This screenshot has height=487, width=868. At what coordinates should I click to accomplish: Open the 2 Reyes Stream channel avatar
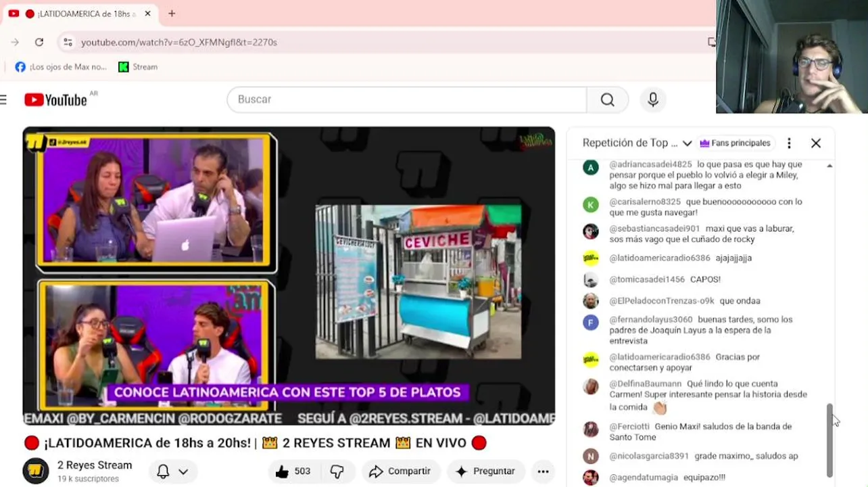36,471
